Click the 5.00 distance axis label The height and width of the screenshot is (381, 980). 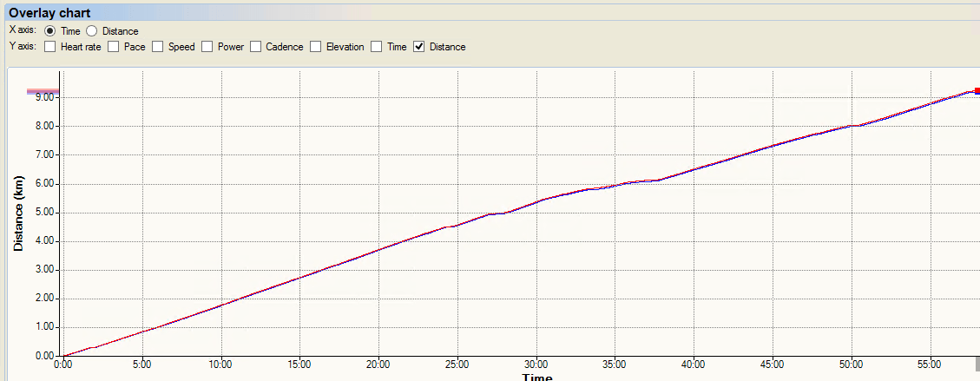tap(46, 213)
